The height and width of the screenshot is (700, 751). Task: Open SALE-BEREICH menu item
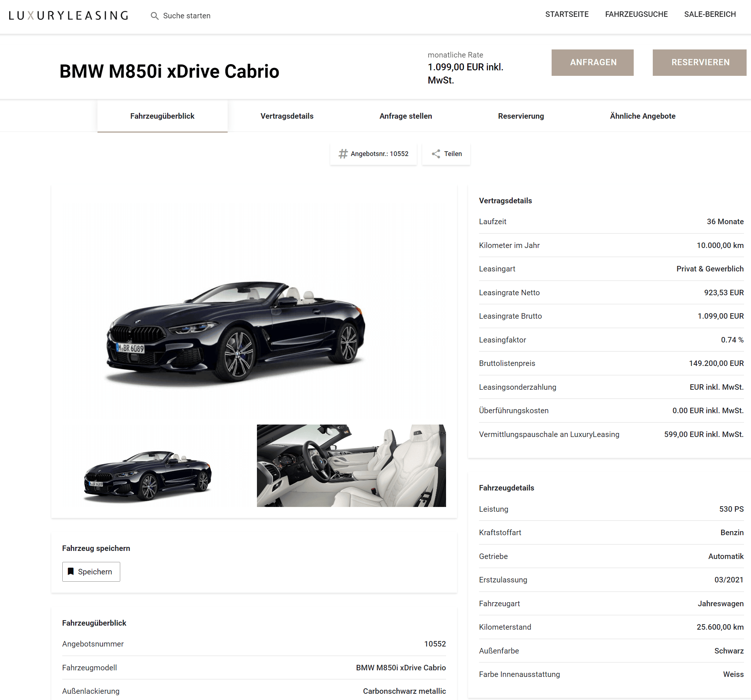coord(710,14)
